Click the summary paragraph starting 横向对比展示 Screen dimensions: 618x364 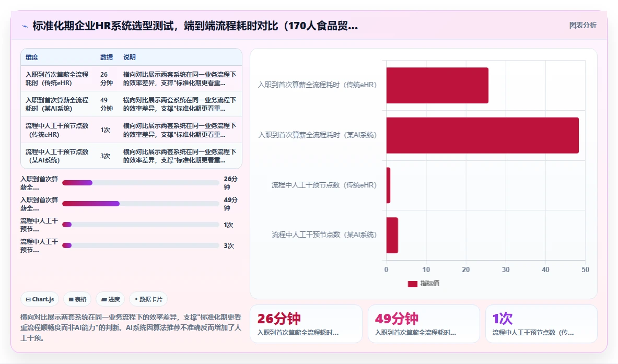131,327
